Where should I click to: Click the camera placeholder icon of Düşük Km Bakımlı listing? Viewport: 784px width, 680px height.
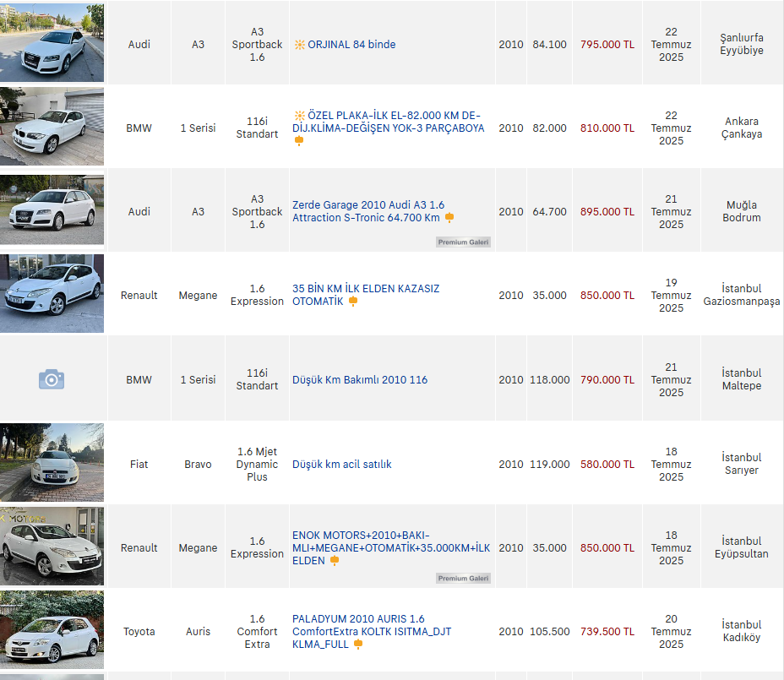pyautogui.click(x=52, y=379)
